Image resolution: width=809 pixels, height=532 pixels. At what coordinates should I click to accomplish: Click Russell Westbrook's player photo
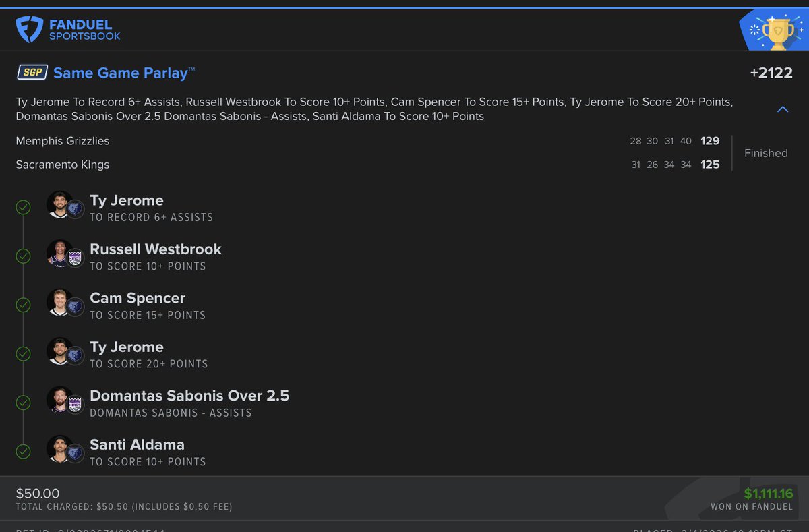tap(60, 253)
